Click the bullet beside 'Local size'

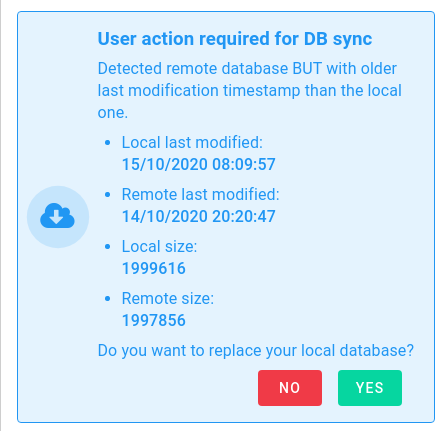pyautogui.click(x=107, y=247)
